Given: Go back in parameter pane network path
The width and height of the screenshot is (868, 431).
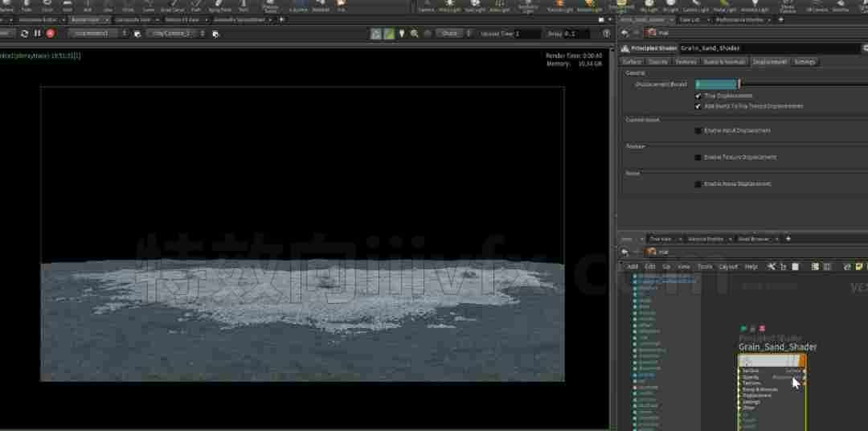Looking at the screenshot, I should (624, 33).
